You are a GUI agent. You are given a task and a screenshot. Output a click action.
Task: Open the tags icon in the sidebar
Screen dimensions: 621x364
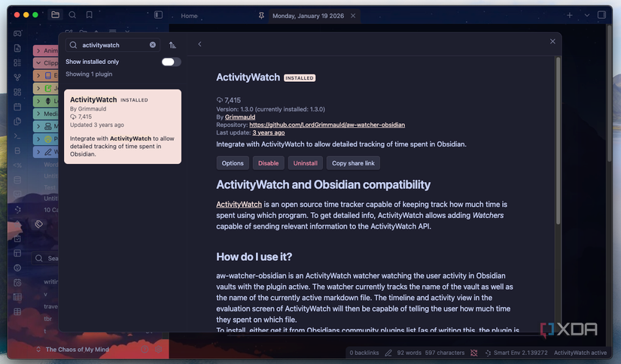pyautogui.click(x=39, y=224)
